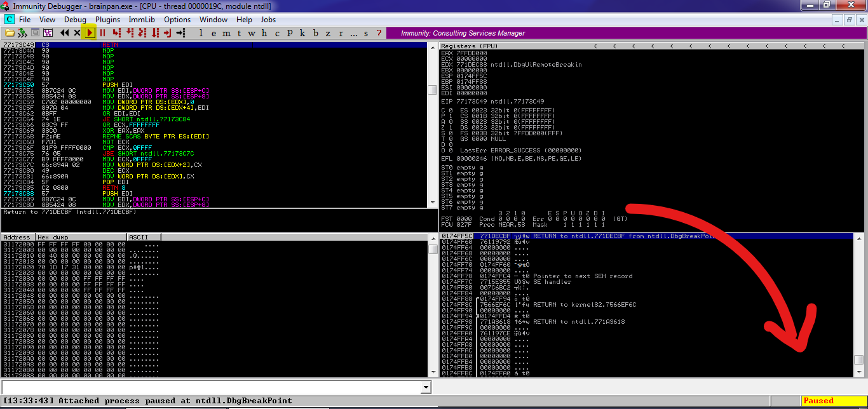The image size is (868, 409).
Task: Show Threads with 't' button
Action: coord(239,32)
